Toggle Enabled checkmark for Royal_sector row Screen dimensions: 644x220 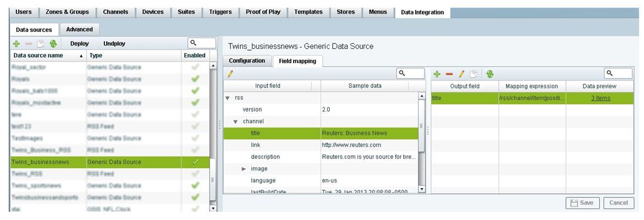coord(195,67)
